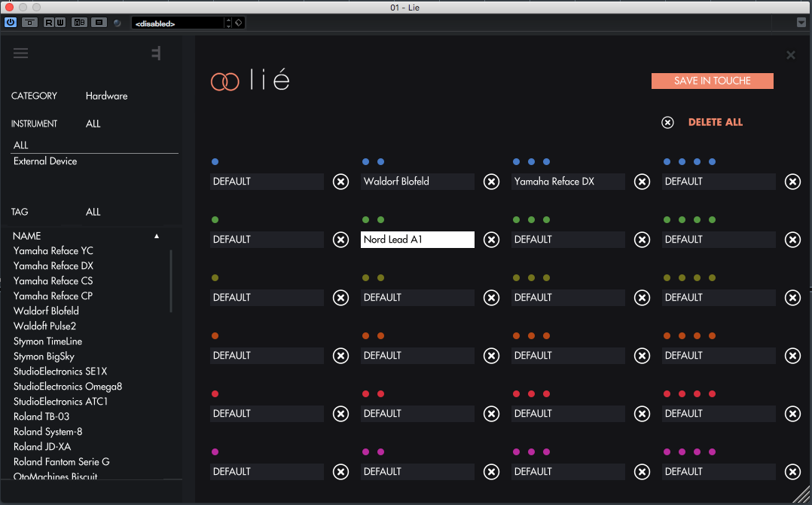The height and width of the screenshot is (505, 812).
Task: Click the preset name list scrollbar
Action: click(171, 281)
